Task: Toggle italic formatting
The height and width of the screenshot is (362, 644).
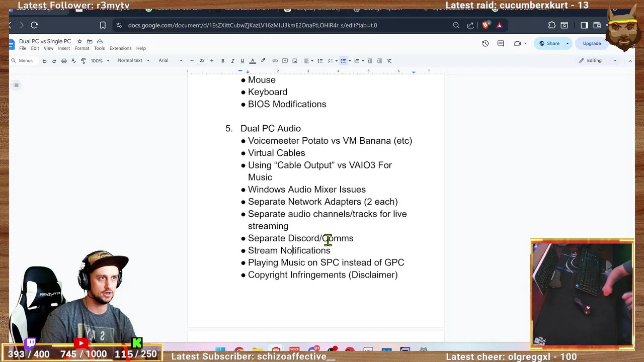Action: [x=232, y=61]
